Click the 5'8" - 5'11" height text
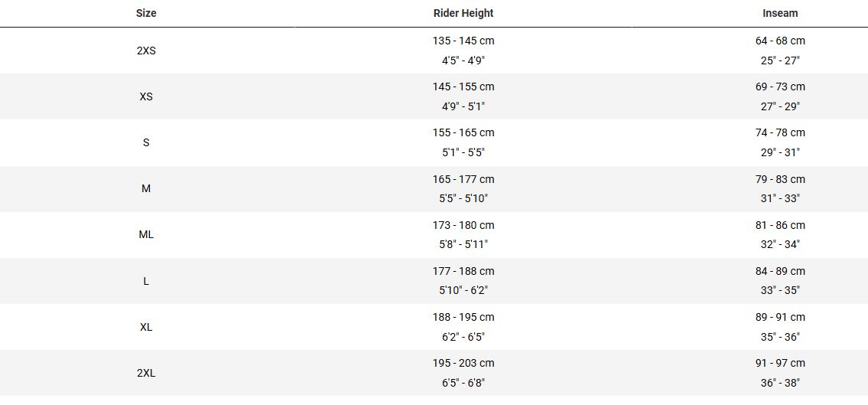Screen dimensions: 868x405 tap(463, 244)
